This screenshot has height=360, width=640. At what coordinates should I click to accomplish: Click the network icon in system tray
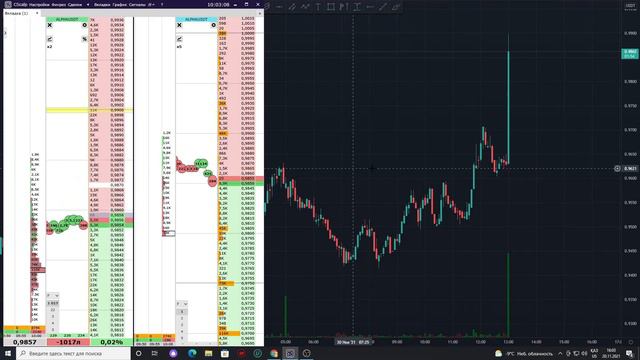(576, 353)
